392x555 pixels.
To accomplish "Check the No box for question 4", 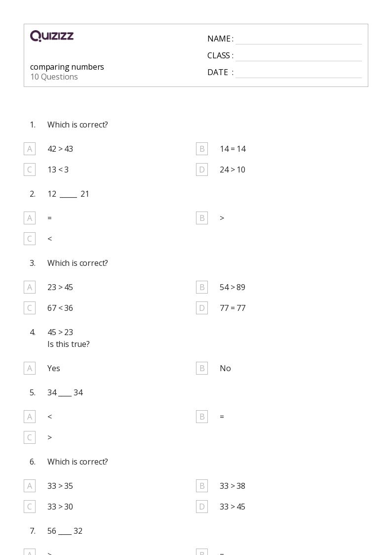I will (x=202, y=368).
